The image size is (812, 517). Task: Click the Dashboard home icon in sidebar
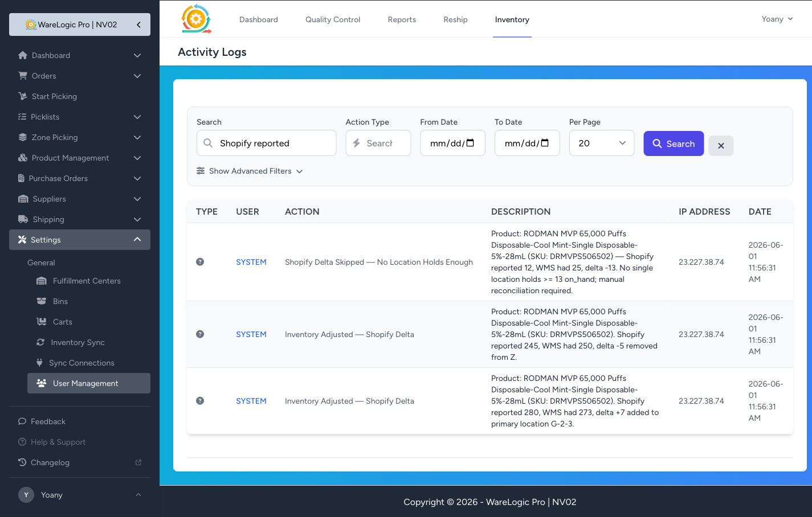(23, 55)
